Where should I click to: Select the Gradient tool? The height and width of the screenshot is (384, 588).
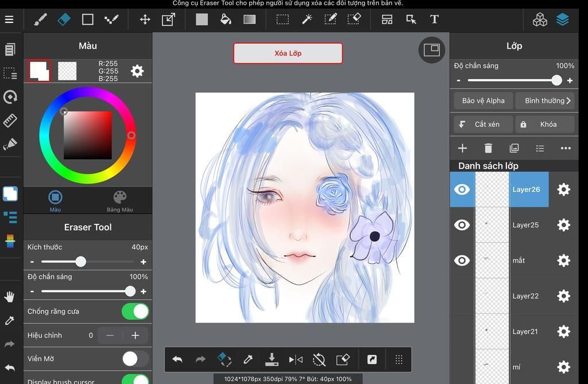point(249,20)
